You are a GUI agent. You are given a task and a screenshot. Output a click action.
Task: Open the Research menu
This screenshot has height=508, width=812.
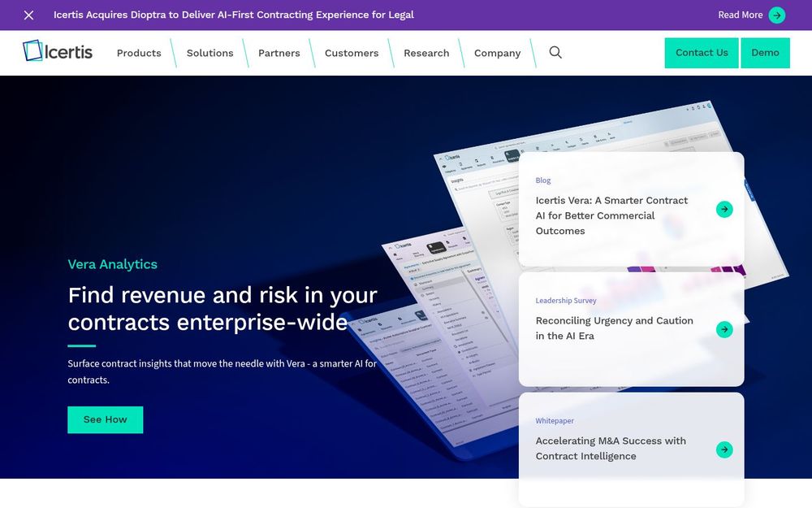tap(426, 53)
